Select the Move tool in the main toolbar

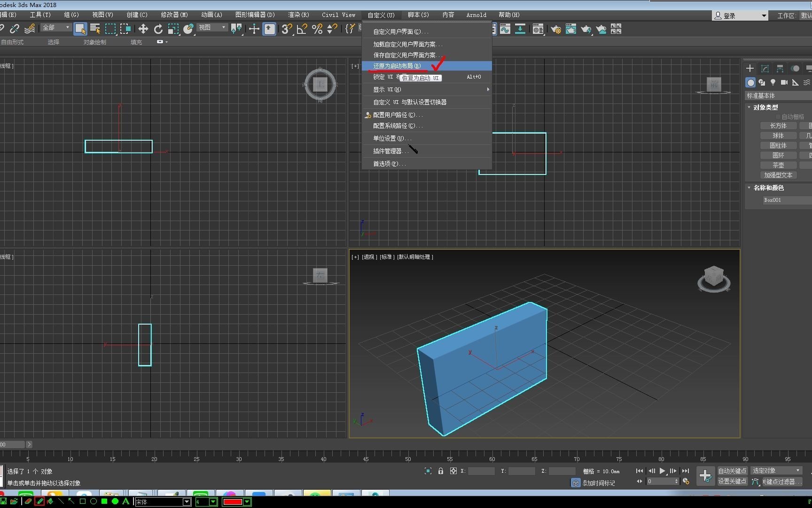(143, 29)
